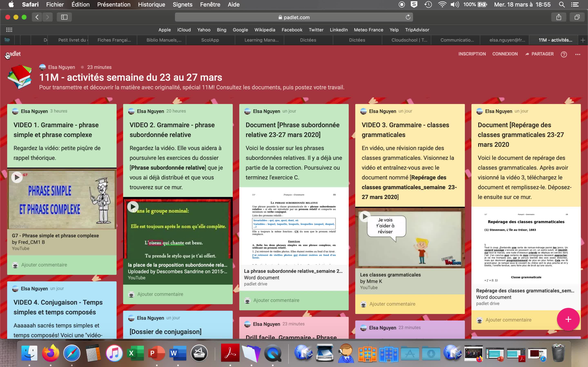Open the Historique menu
Viewport: 588px width, 367px height.
coord(151,4)
